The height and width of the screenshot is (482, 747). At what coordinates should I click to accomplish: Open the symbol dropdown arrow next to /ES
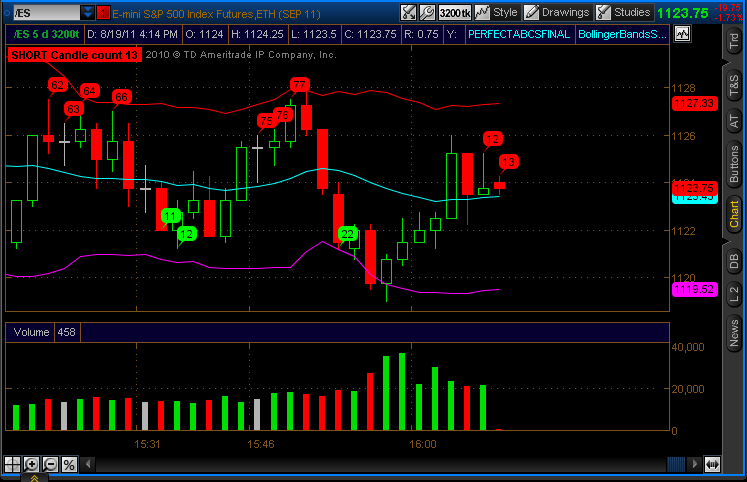click(x=88, y=12)
